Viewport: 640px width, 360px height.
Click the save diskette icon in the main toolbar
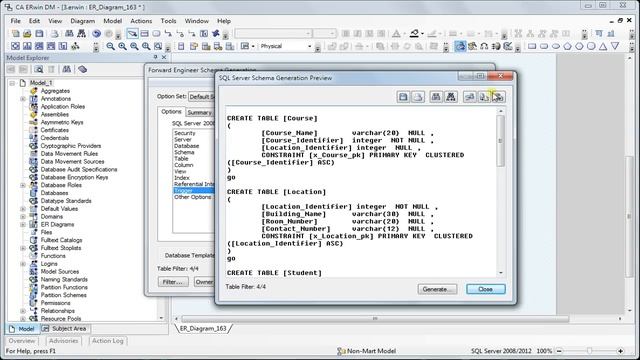(x=39, y=33)
